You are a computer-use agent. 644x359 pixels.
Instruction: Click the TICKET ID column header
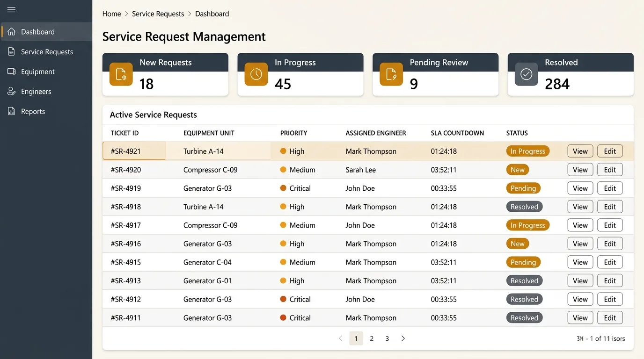[124, 133]
